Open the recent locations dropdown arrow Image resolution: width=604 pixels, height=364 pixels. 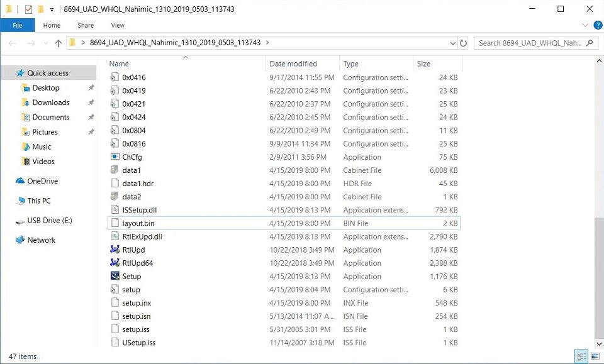46,43
